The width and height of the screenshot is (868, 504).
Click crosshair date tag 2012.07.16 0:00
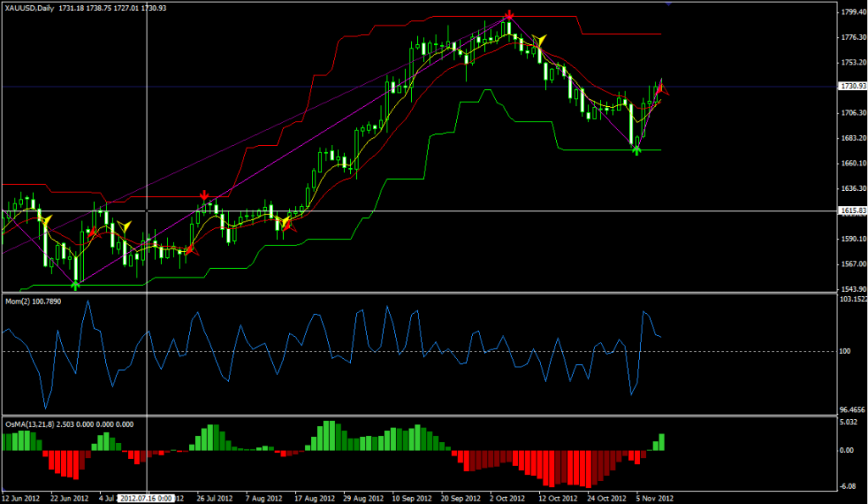[x=146, y=498]
